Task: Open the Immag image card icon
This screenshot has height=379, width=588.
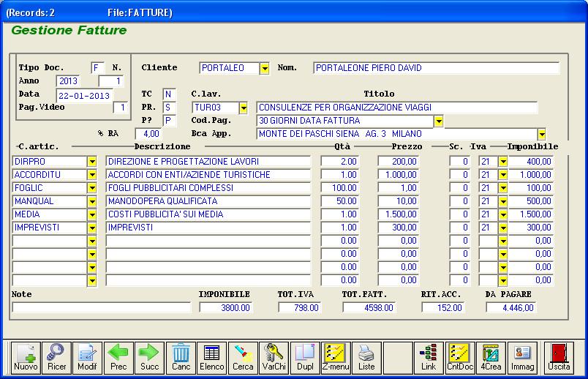Action: point(522,358)
